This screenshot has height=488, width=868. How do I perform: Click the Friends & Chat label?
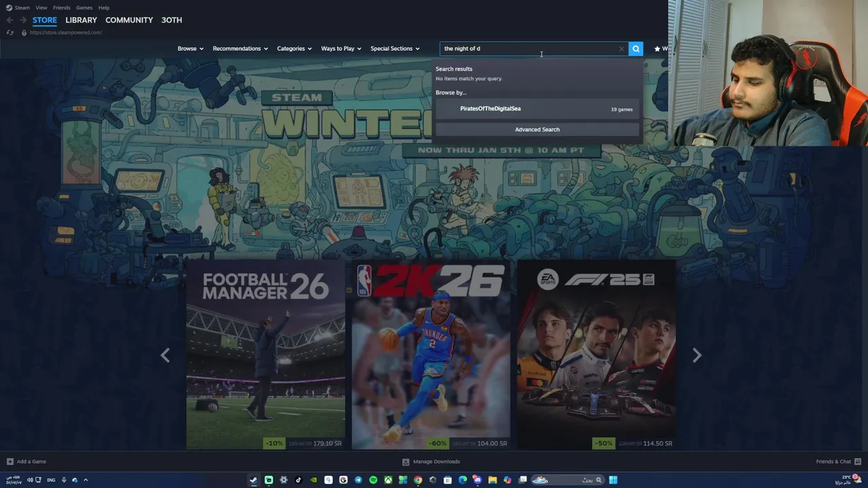pos(833,462)
